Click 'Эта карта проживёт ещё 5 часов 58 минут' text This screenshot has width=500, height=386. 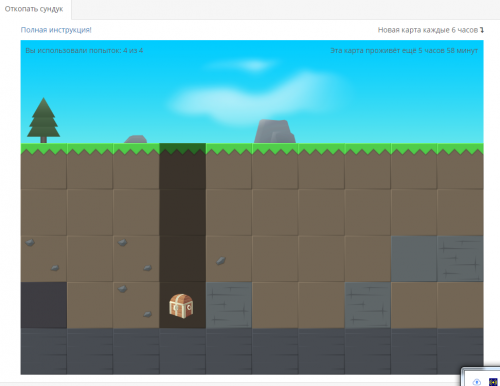(x=404, y=51)
